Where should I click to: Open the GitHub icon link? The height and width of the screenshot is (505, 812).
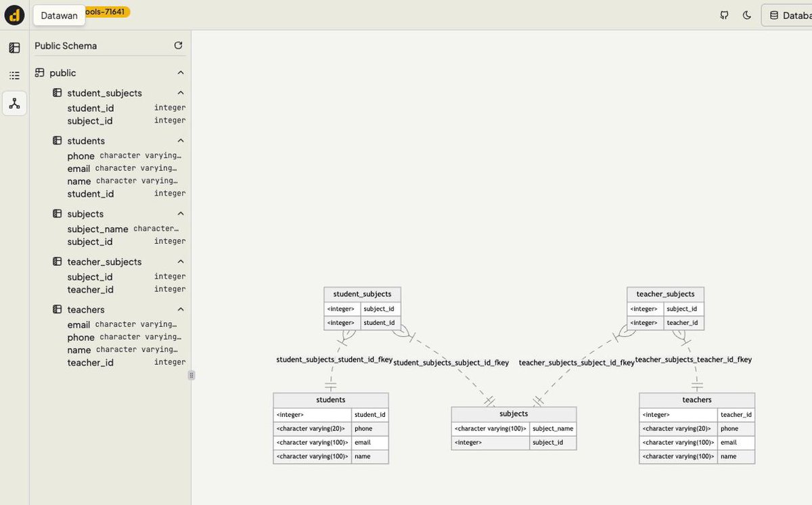724,15
